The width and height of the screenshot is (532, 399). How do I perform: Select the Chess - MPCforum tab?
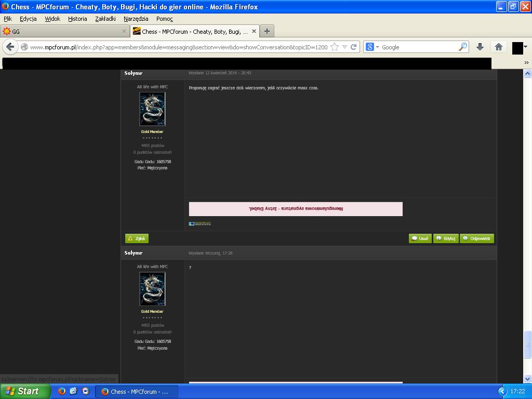pyautogui.click(x=195, y=31)
